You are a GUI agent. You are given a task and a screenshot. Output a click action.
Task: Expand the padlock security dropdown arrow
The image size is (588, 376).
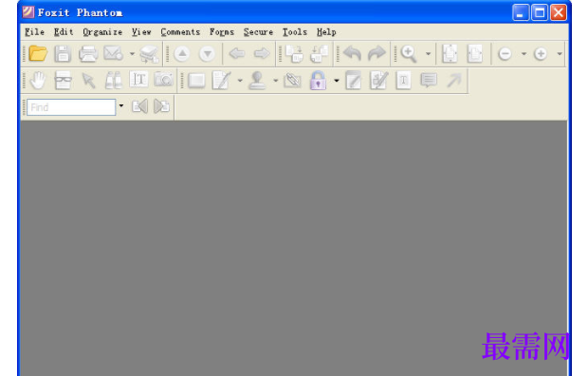click(337, 81)
